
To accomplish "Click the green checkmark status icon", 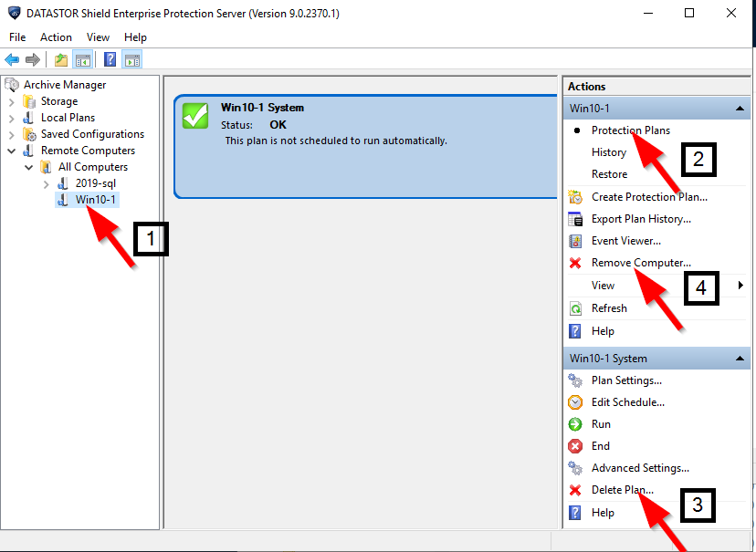I will [x=195, y=116].
